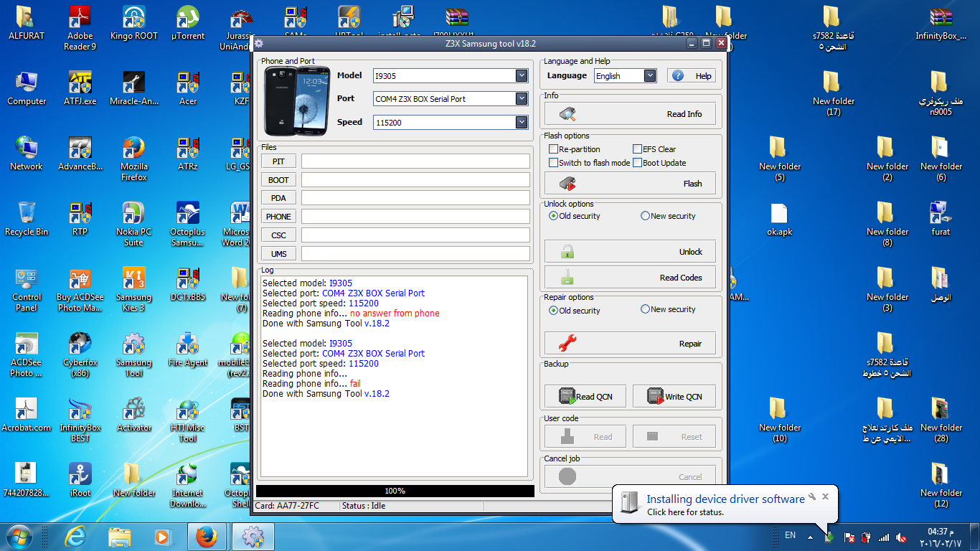Click the Repair button
Screen dimensions: 980x551
(630, 344)
